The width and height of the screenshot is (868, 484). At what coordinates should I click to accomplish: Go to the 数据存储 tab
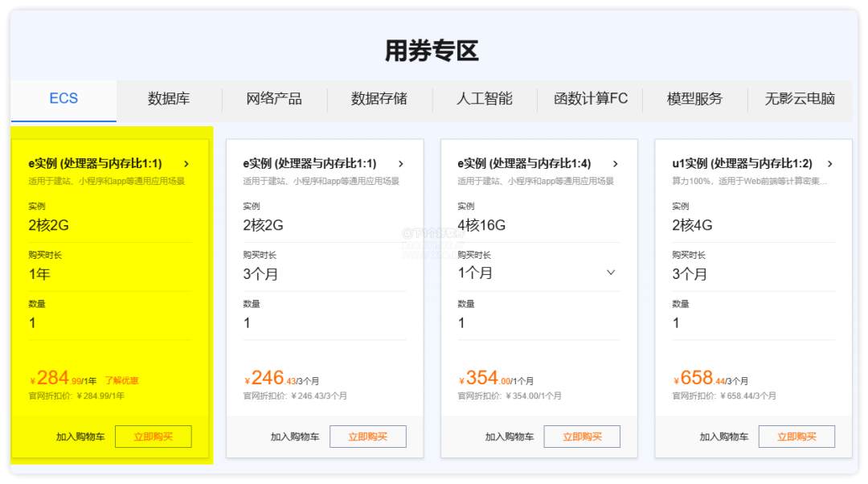pos(379,99)
